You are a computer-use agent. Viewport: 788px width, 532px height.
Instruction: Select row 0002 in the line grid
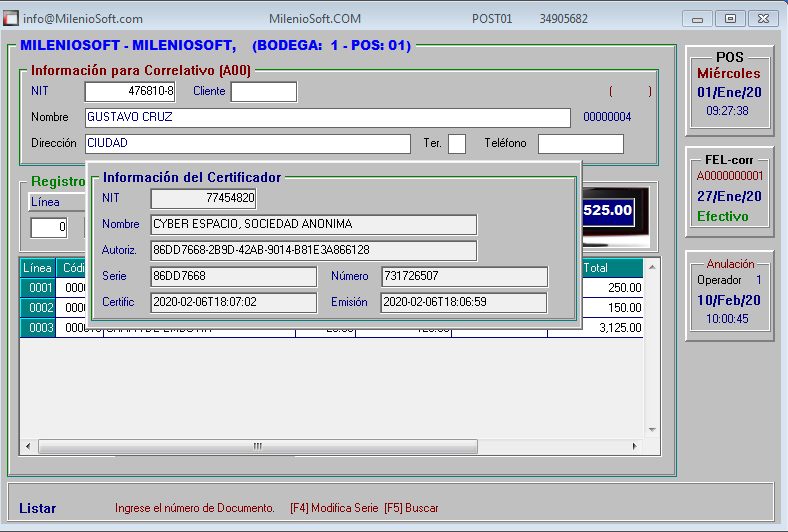pyautogui.click(x=38, y=308)
